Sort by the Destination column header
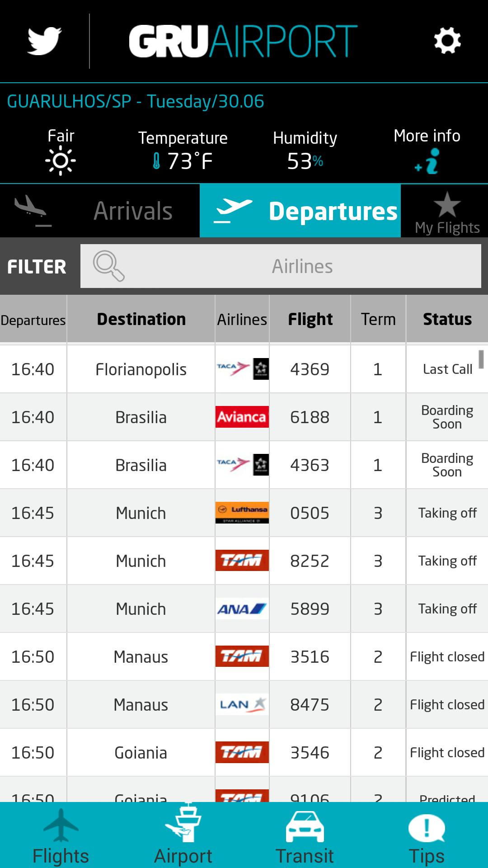Viewport: 488px width, 868px height. pyautogui.click(x=141, y=319)
